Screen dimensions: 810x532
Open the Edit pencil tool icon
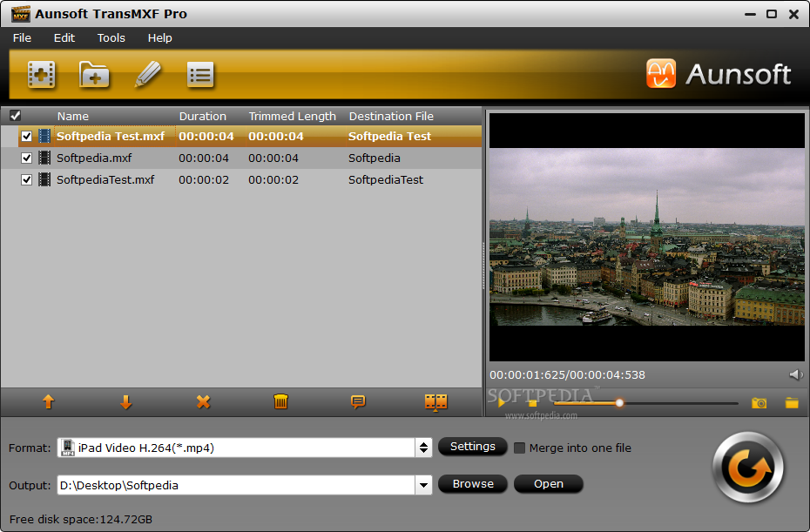148,74
